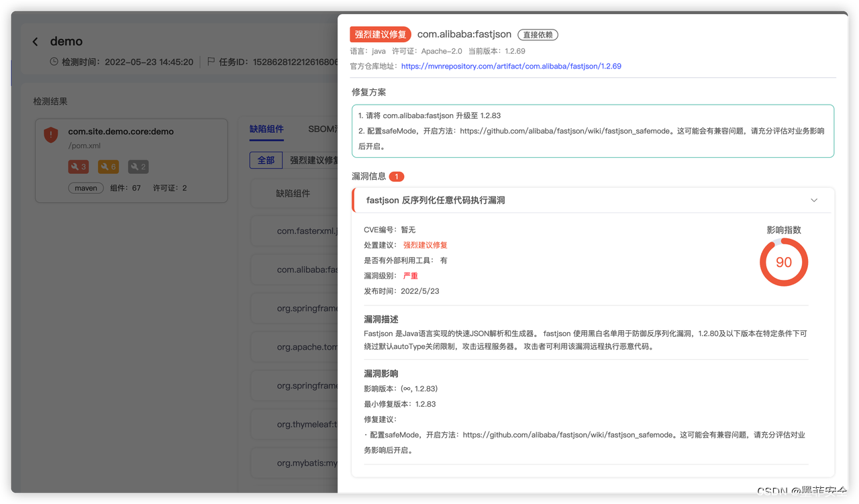The width and height of the screenshot is (859, 504).
Task: Select the orange severity badge showing 6
Action: coord(108,166)
